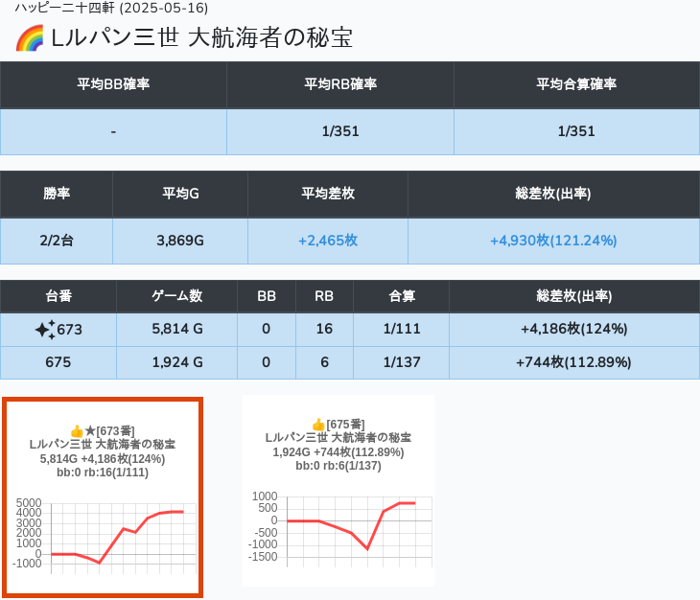The height and width of the screenshot is (600, 700).
Task: Select machine number 675 row cell
Action: pos(58,362)
